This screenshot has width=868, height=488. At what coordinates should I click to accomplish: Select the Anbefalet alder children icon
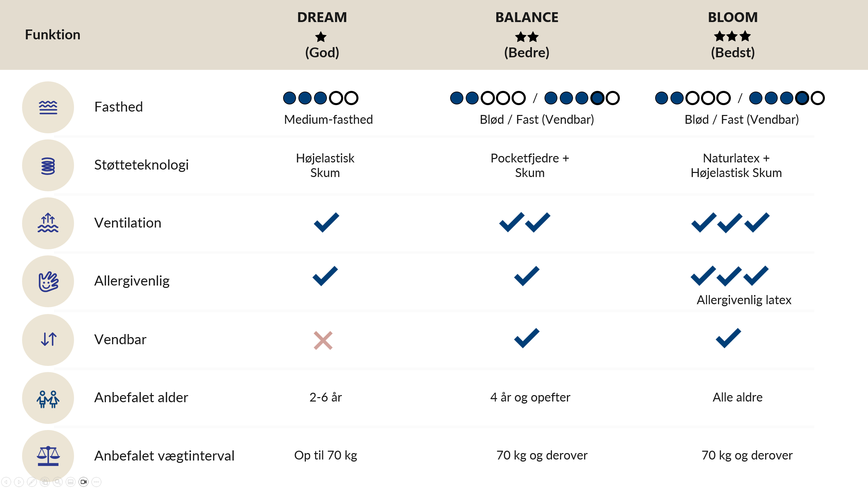[x=48, y=398]
